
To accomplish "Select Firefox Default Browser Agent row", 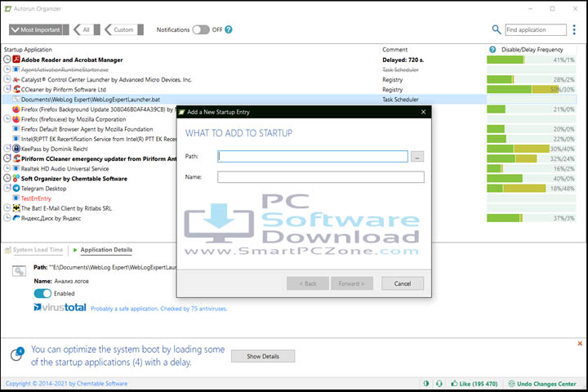I will click(87, 129).
